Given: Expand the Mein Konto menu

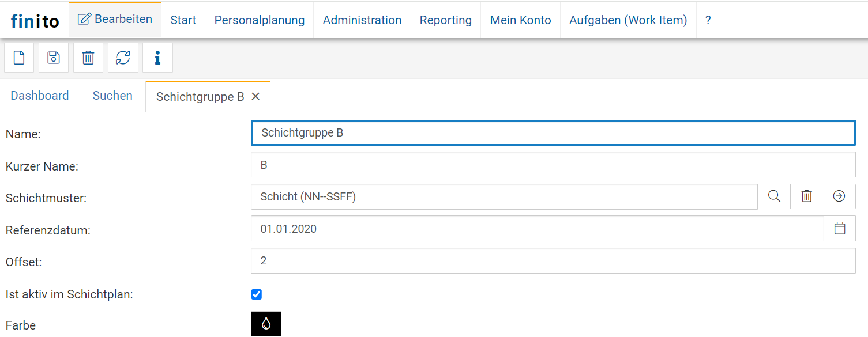Looking at the screenshot, I should (x=520, y=20).
